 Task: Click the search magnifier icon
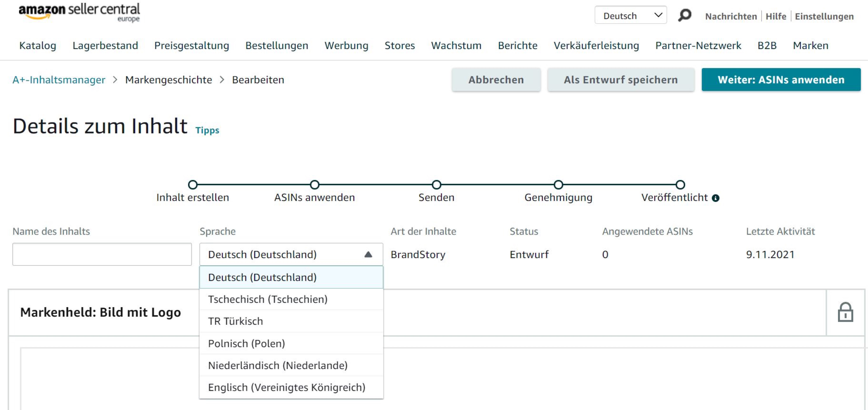point(684,15)
